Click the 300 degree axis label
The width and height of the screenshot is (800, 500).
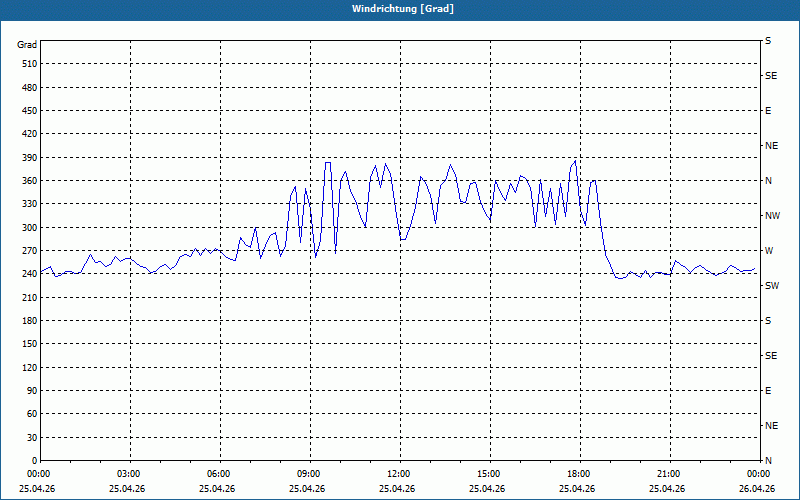click(30, 228)
